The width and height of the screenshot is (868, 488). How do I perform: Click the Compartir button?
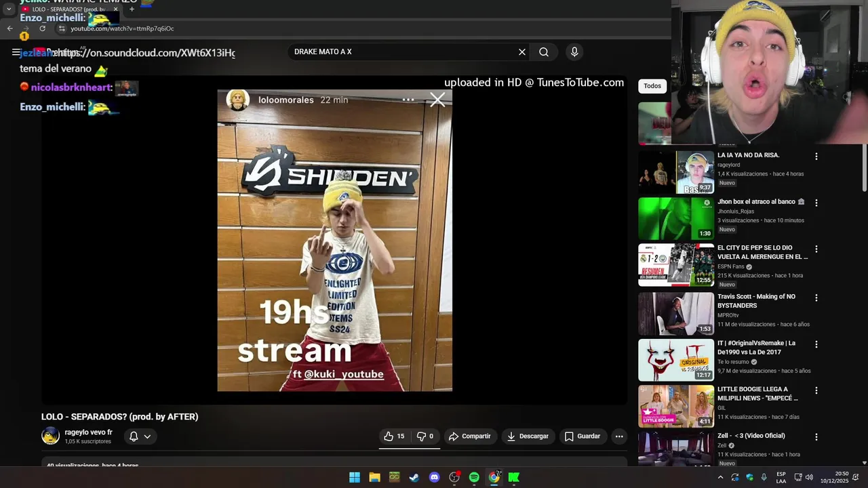click(469, 436)
